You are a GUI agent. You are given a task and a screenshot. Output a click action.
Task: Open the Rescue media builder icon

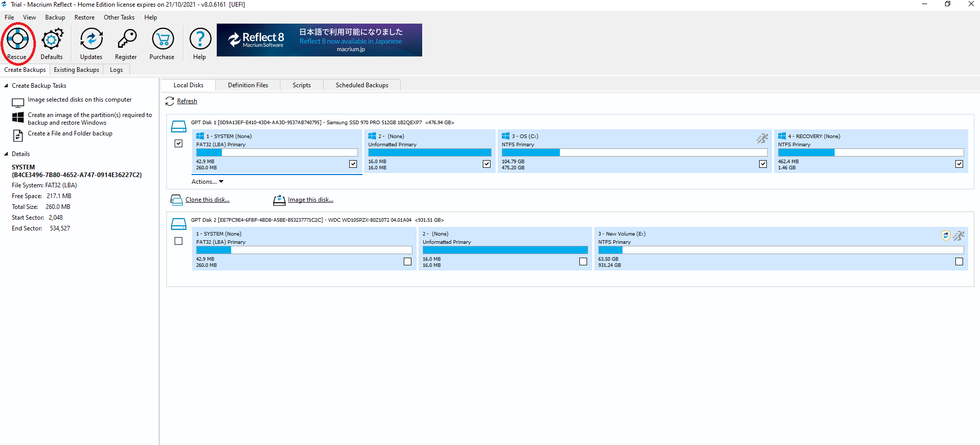coord(17,39)
